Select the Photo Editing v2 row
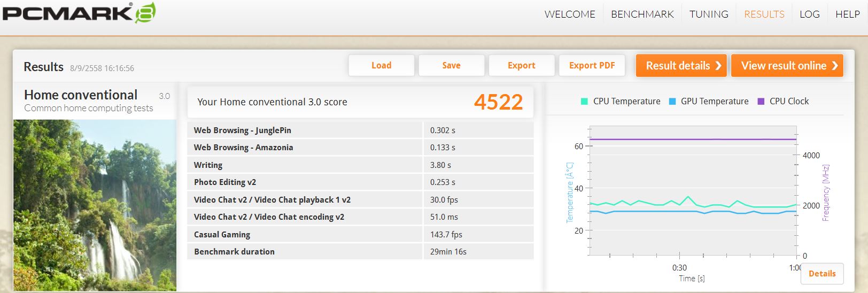Image resolution: width=868 pixels, height=293 pixels. click(x=360, y=182)
